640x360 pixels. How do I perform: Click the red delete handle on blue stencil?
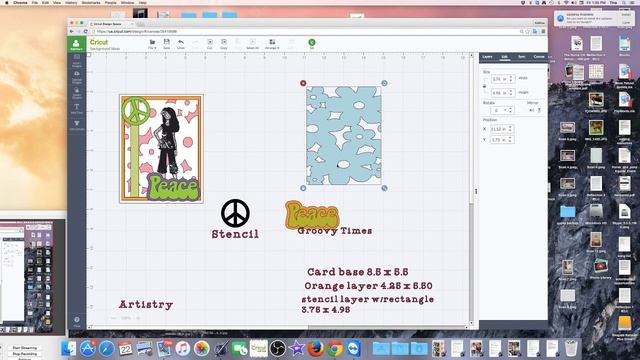pyautogui.click(x=303, y=83)
